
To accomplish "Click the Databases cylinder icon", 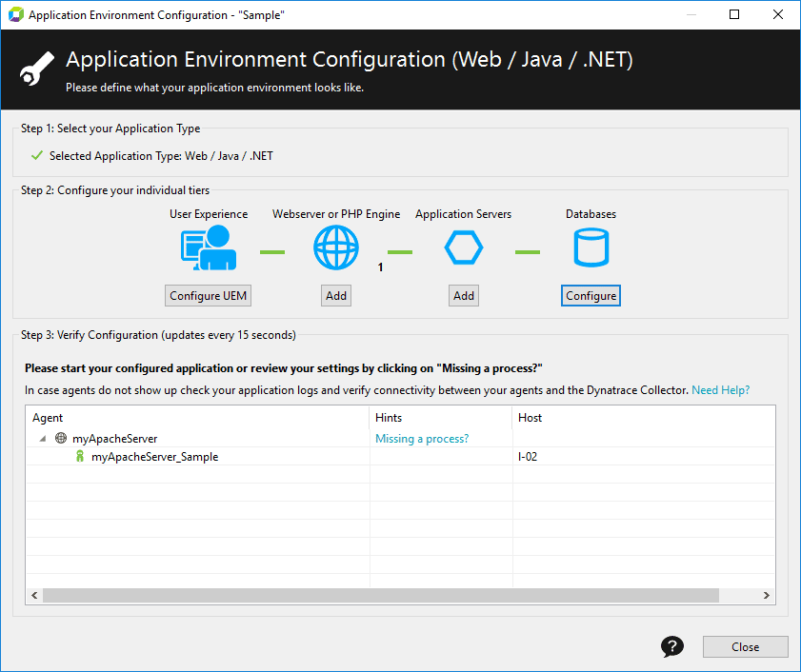I will click(x=591, y=247).
